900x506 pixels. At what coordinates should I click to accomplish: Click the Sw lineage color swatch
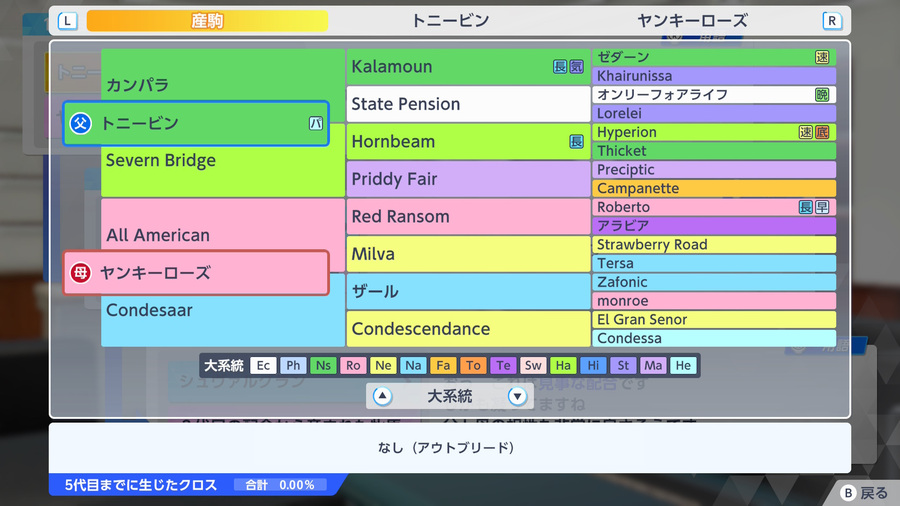point(533,365)
